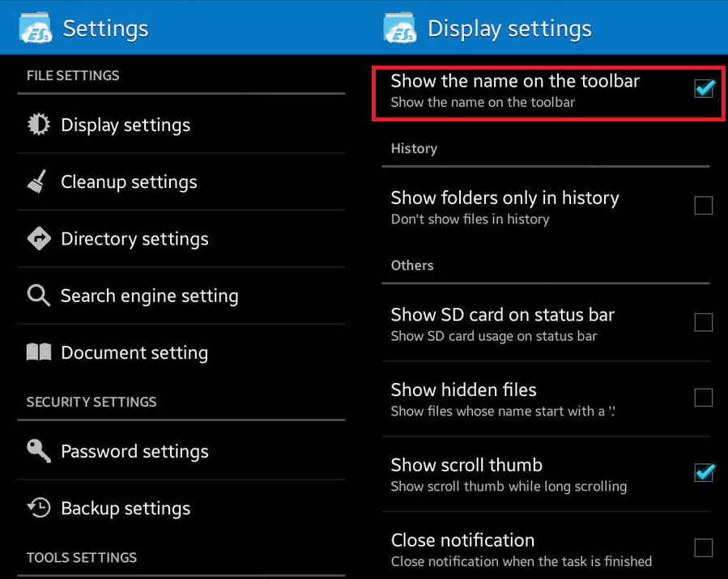
Task: Open Cleanup settings
Action: pos(181,181)
